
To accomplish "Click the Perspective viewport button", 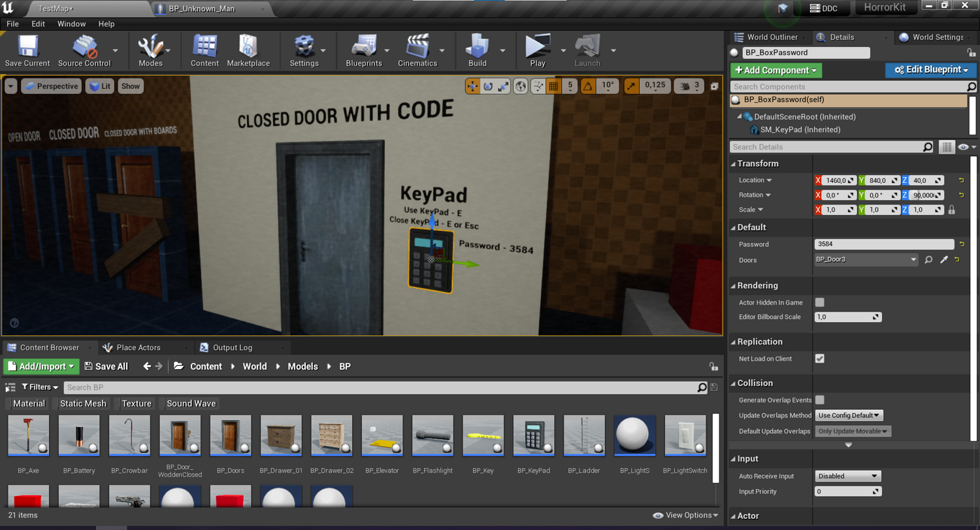I will pyautogui.click(x=51, y=86).
